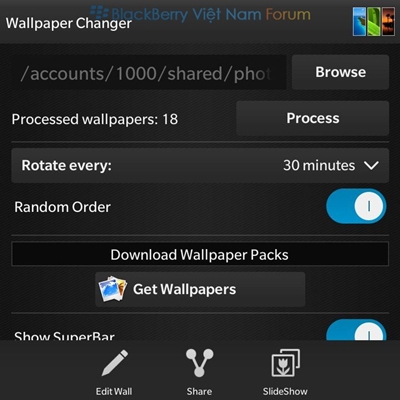Image resolution: width=400 pixels, height=400 pixels.
Task: Click the Process button
Action: (x=313, y=118)
